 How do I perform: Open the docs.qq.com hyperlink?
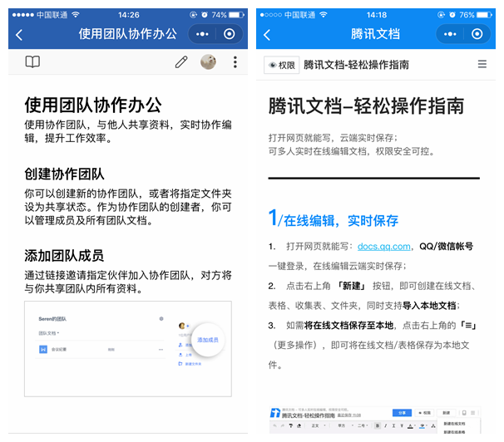[x=384, y=247]
